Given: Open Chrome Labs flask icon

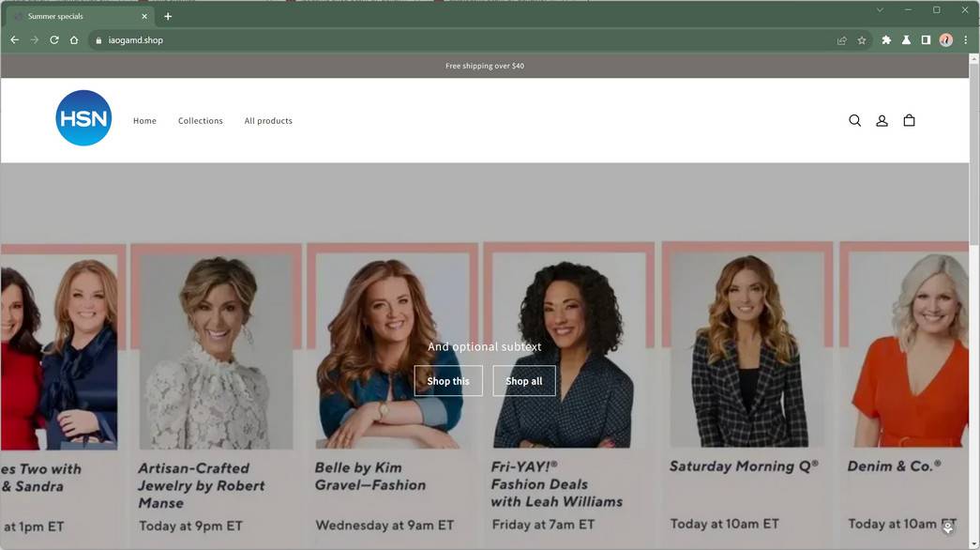Looking at the screenshot, I should tap(906, 40).
